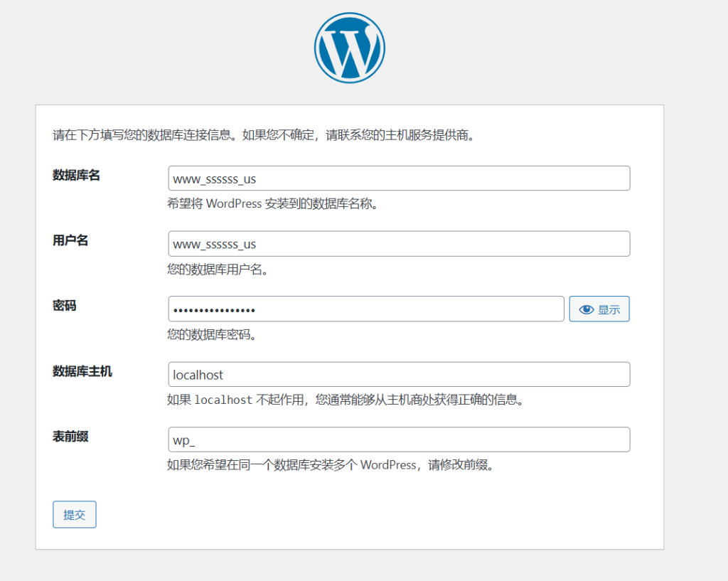The height and width of the screenshot is (581, 728).
Task: Click the WordPress logo
Action: [x=350, y=48]
